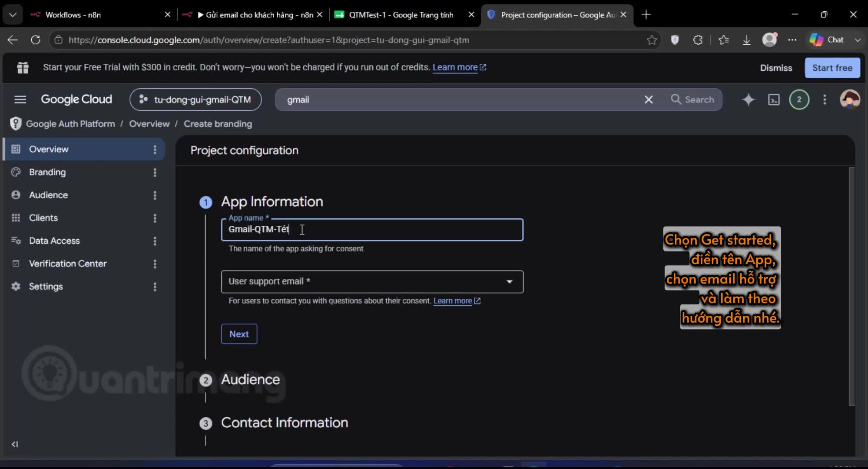Open the tu-dong-gui-gmail-QTM project selector
This screenshot has height=469, width=868.
195,99
